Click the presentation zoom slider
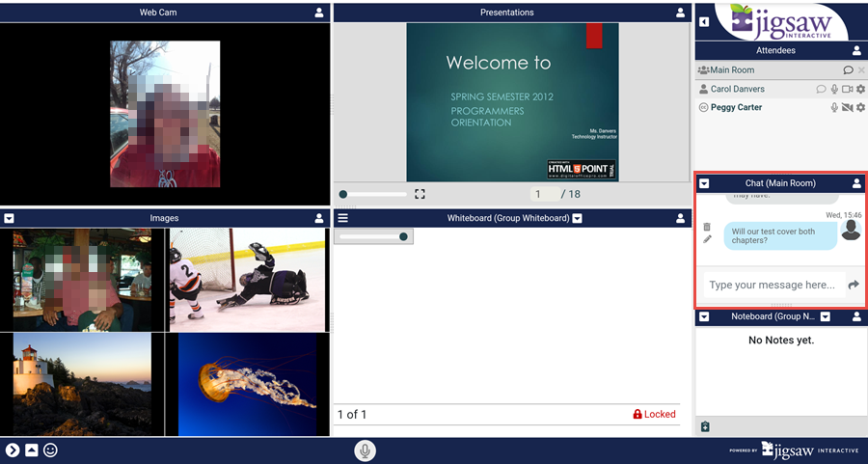Screen dimensions: 868x464 point(372,194)
